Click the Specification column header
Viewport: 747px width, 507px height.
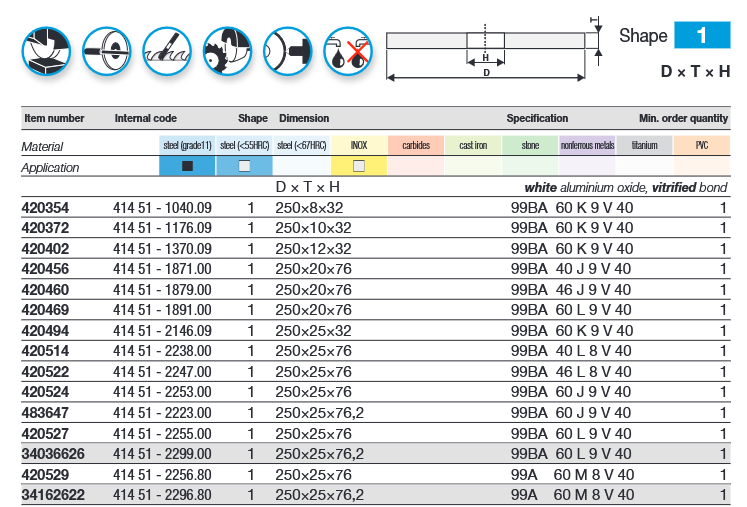coord(537,118)
